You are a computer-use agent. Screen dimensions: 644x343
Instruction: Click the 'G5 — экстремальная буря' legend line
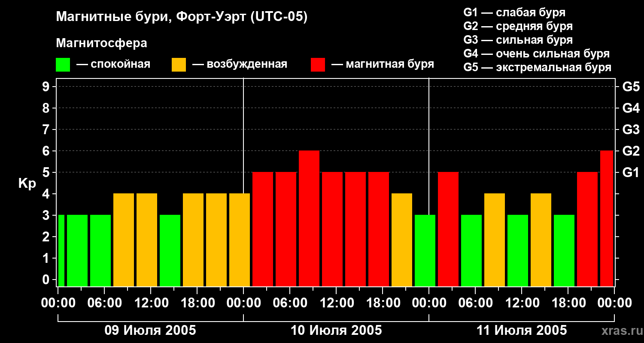[x=538, y=67]
